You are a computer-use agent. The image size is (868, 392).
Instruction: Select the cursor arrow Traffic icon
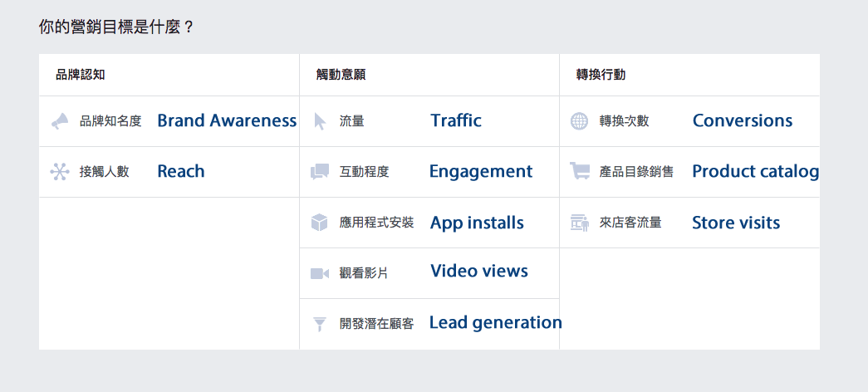pyautogui.click(x=320, y=121)
